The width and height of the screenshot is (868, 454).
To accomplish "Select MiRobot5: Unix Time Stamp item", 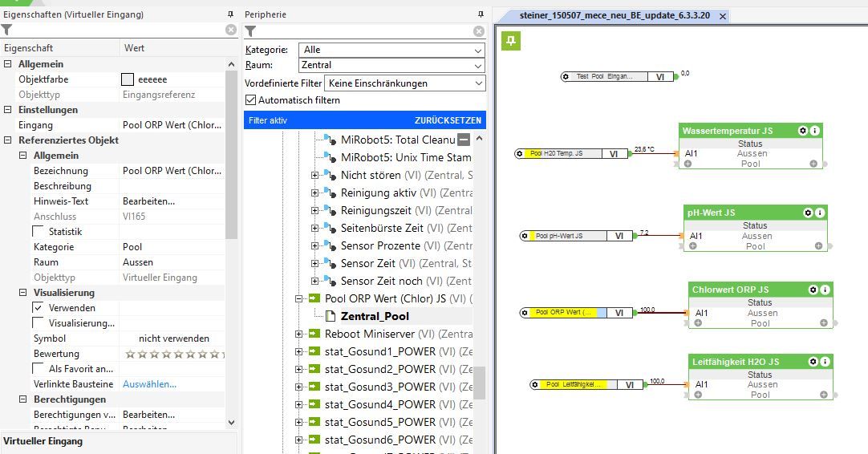I will (406, 157).
